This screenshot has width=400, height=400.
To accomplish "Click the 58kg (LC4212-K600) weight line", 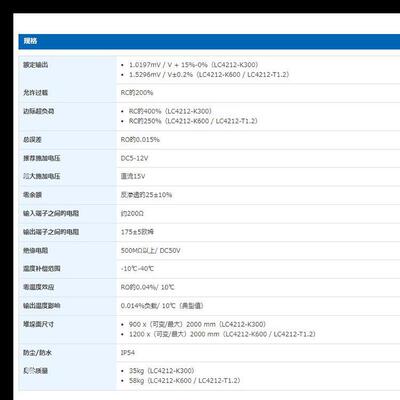I will pos(184,380).
